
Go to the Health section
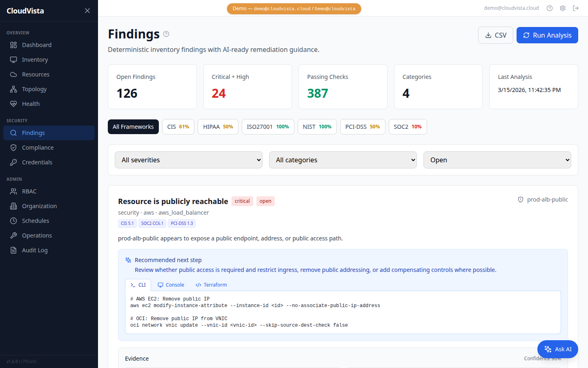30,103
